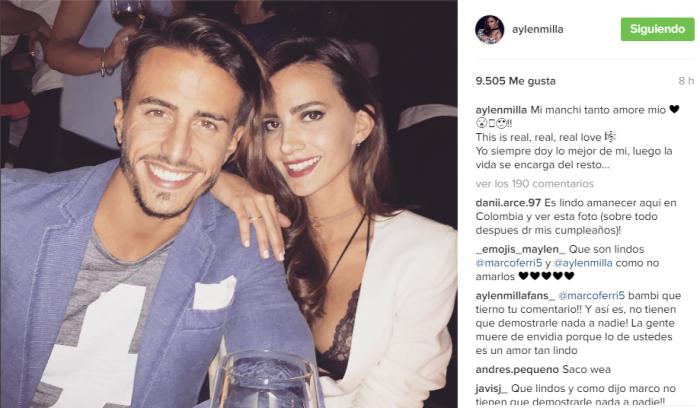Toggle the Siguiendo follow button

[657, 29]
